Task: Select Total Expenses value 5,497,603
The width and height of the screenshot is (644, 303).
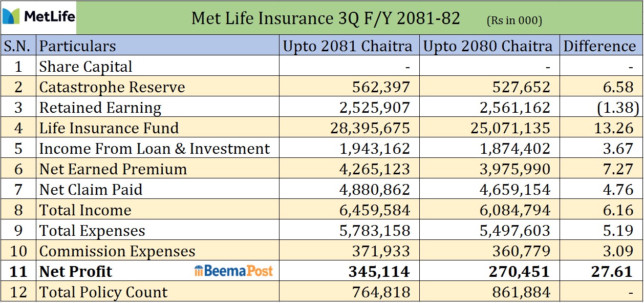Action: 515,231
